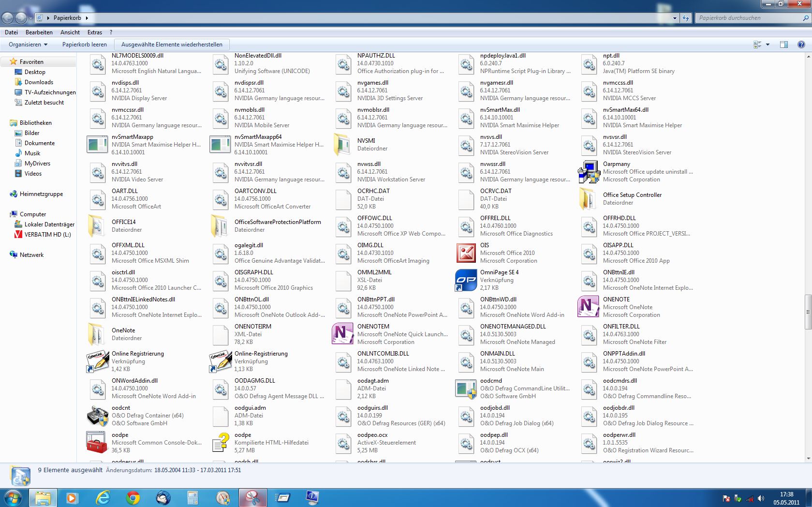Open the Musik library
This screenshot has width=812, height=507.
(32, 153)
